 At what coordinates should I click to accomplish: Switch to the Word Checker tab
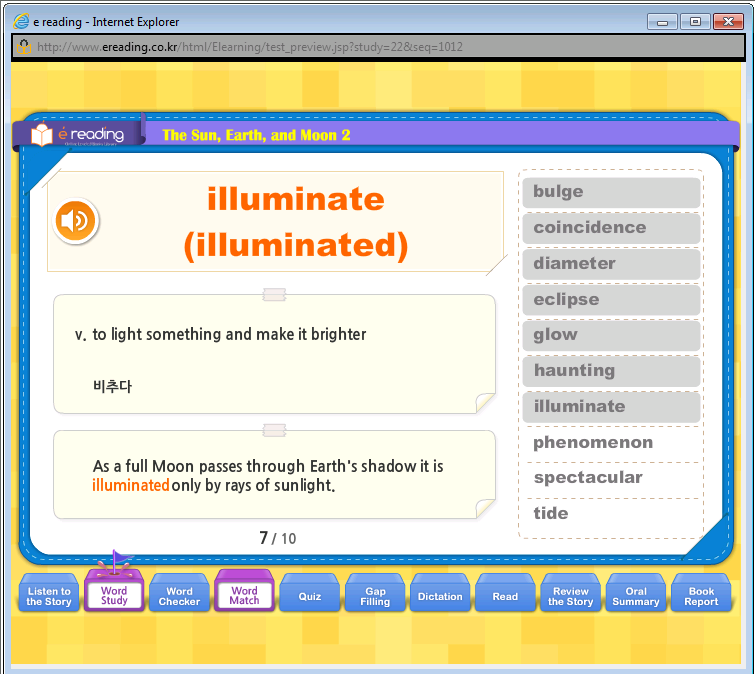point(179,594)
